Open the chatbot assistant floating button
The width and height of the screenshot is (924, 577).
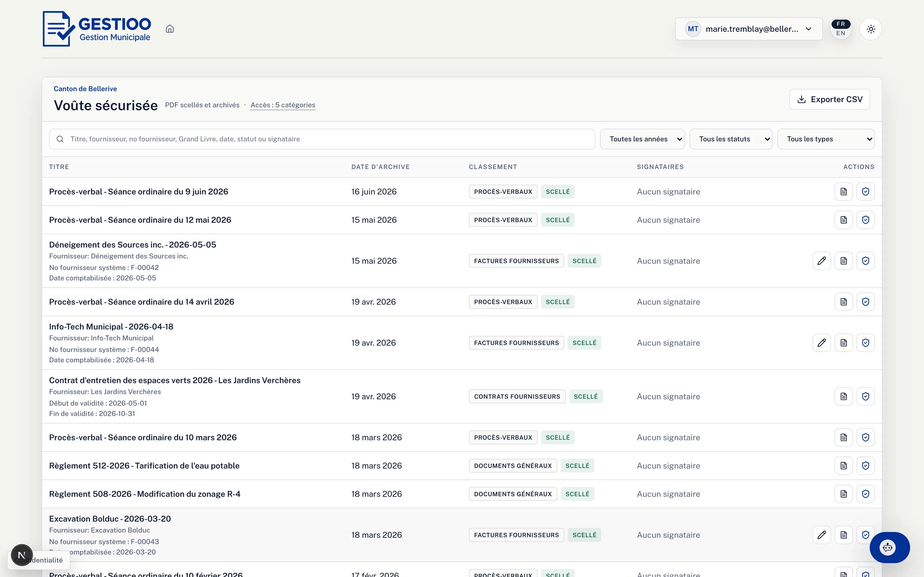(x=889, y=548)
